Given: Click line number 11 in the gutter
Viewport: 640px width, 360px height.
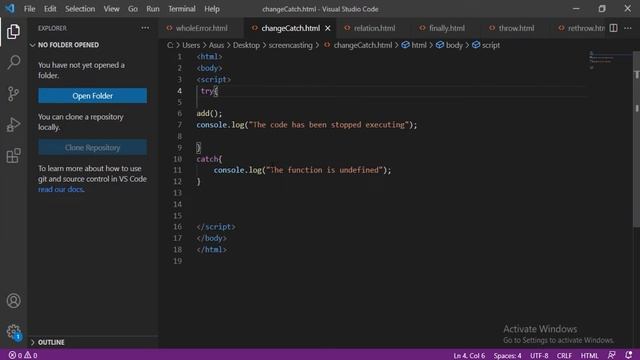Looking at the screenshot, I should coord(177,170).
